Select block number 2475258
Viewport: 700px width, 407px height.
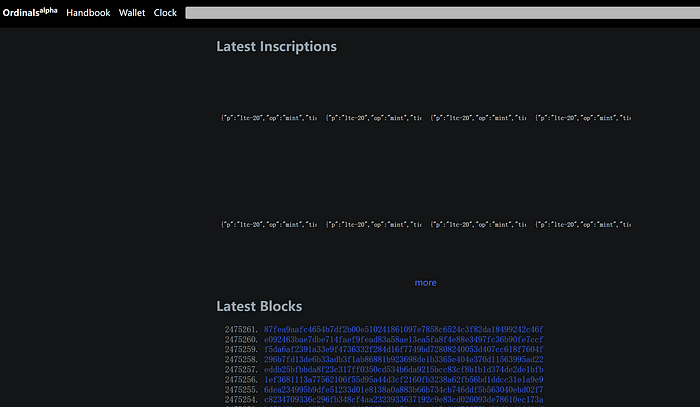point(241,360)
